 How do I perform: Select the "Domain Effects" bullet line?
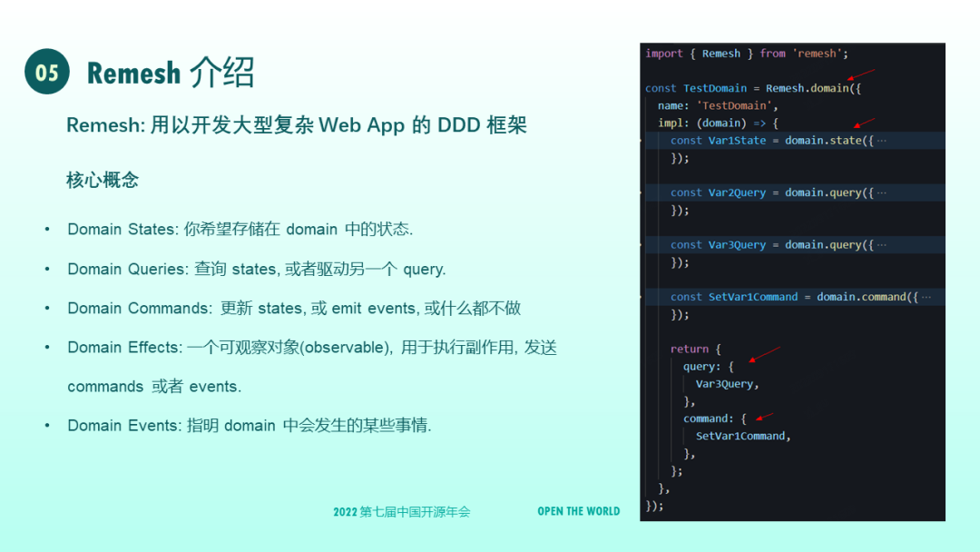click(x=312, y=348)
